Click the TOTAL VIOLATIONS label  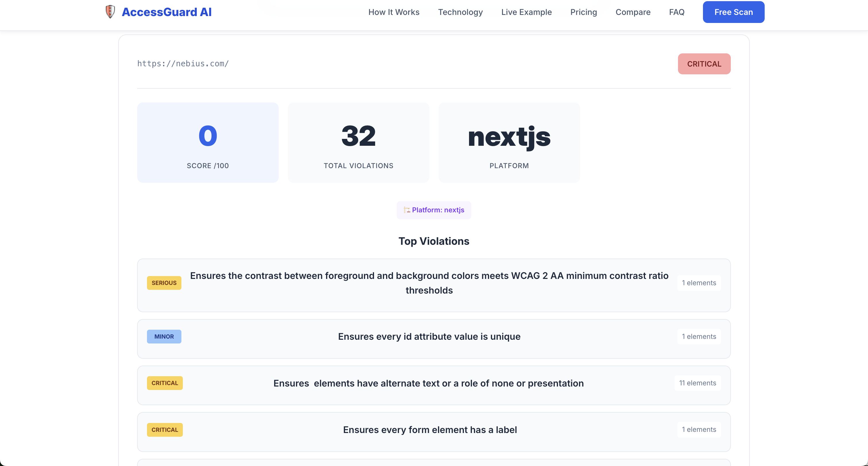(359, 166)
